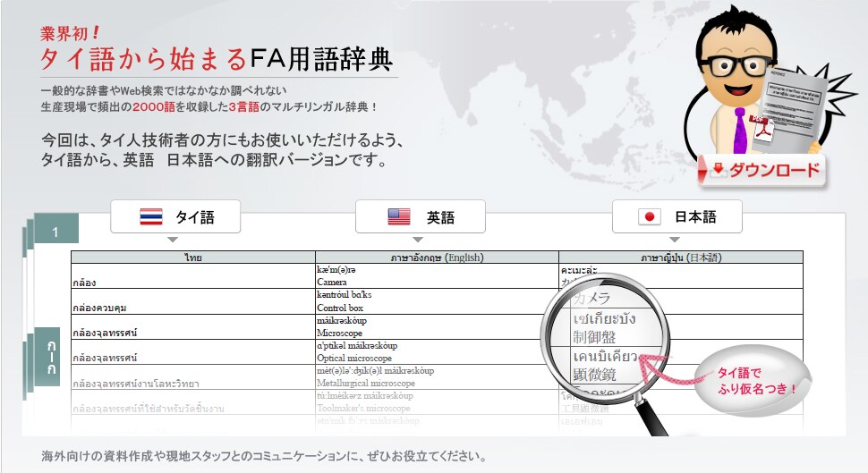Viewport: 868px width, 473px height.
Task: Click the タイ語でふり仮名つき callout bubble
Action: [x=750, y=382]
